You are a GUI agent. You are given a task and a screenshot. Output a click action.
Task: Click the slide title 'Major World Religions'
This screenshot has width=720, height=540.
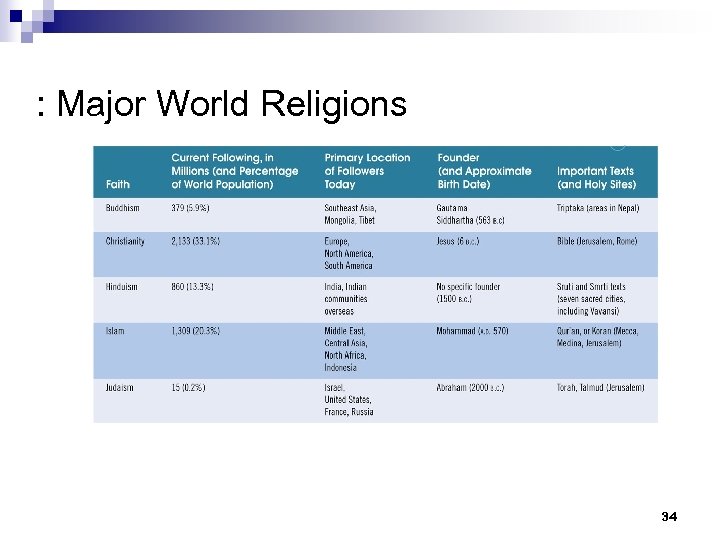coord(231,104)
